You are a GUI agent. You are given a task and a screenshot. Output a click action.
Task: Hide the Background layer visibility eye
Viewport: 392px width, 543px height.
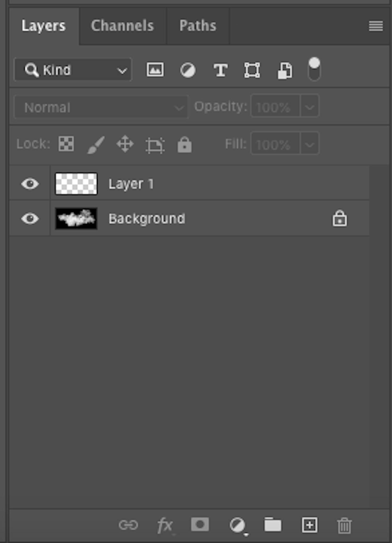click(x=30, y=218)
